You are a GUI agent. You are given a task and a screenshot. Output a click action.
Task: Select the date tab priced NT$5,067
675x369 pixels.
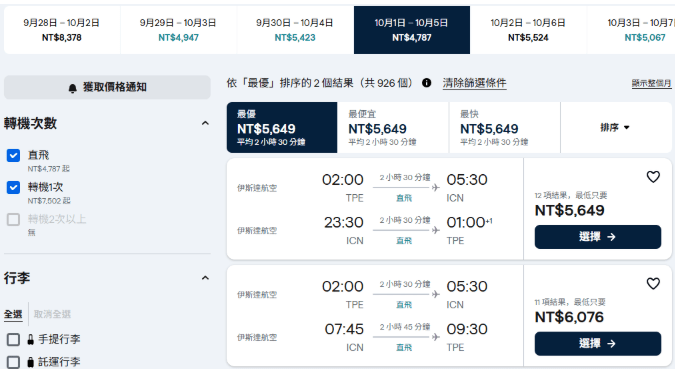(x=631, y=30)
